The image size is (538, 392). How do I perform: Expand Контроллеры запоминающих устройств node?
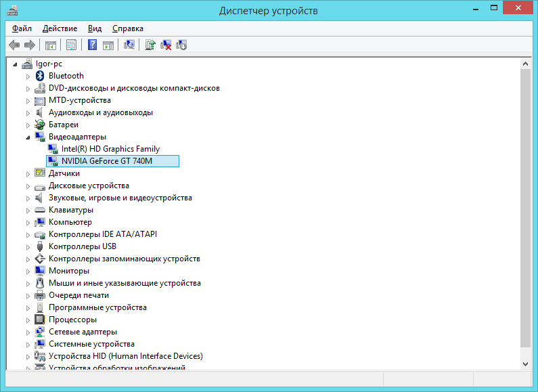coord(28,259)
